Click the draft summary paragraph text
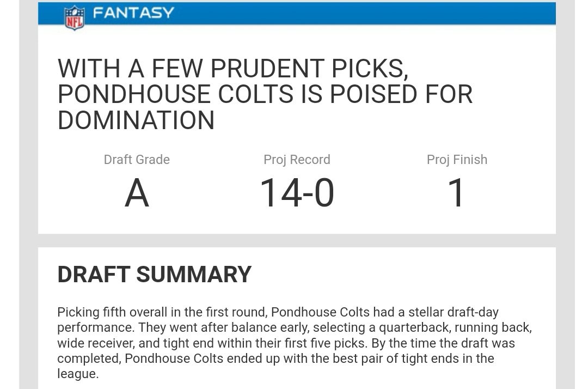 coord(295,343)
